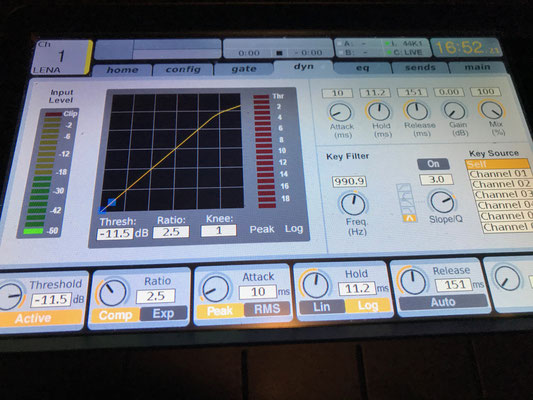Click the Gain (dB) knob
This screenshot has height=400, width=533.
[x=454, y=110]
